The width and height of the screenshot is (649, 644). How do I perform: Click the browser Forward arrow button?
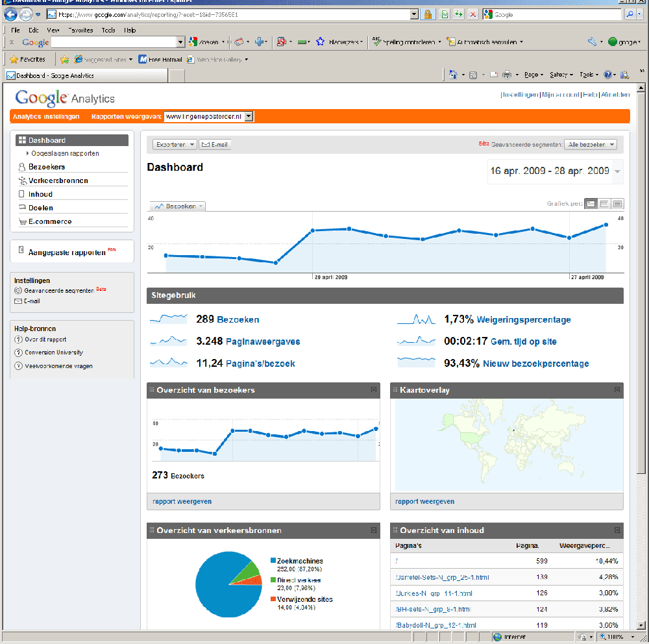(x=26, y=14)
